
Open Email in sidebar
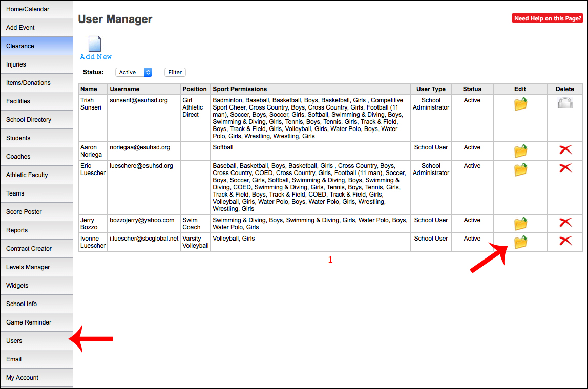click(x=37, y=359)
